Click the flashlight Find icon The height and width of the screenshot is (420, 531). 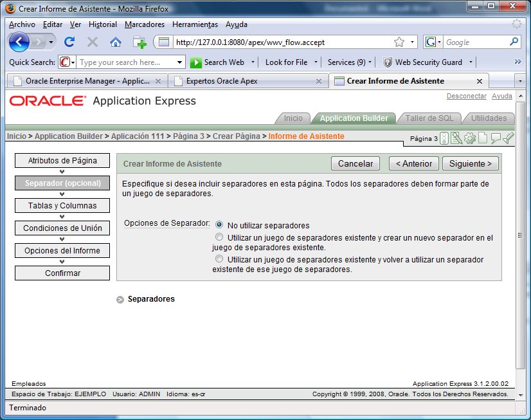[509, 138]
